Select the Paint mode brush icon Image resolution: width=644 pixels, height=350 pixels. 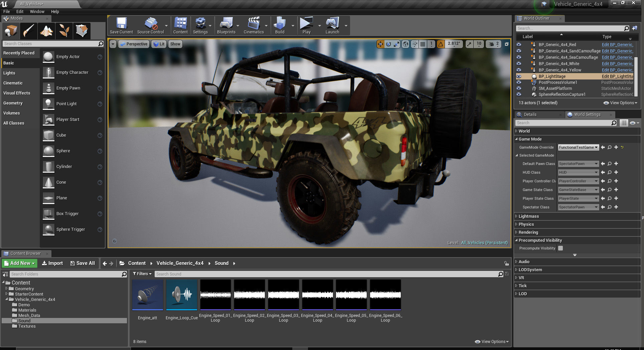point(29,31)
